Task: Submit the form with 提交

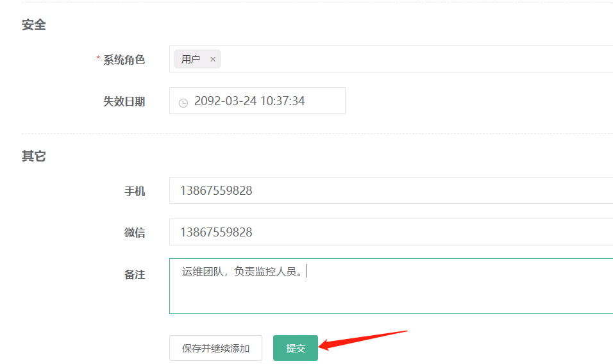Action: tap(296, 348)
